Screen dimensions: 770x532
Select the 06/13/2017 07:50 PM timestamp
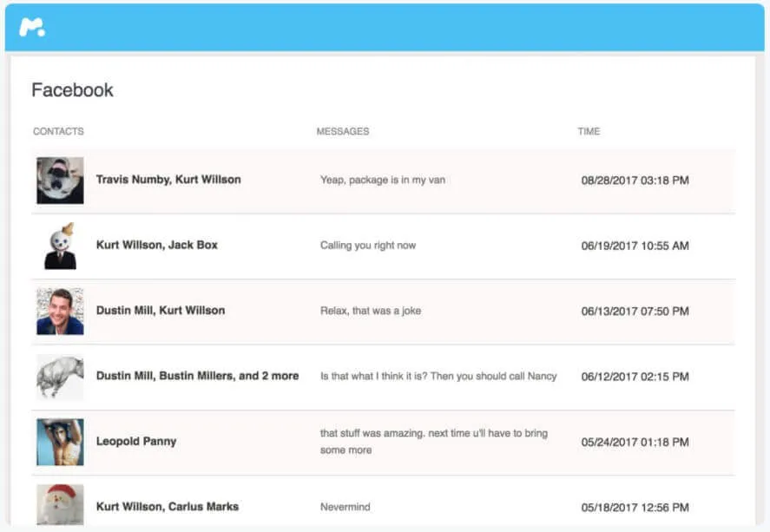click(635, 312)
